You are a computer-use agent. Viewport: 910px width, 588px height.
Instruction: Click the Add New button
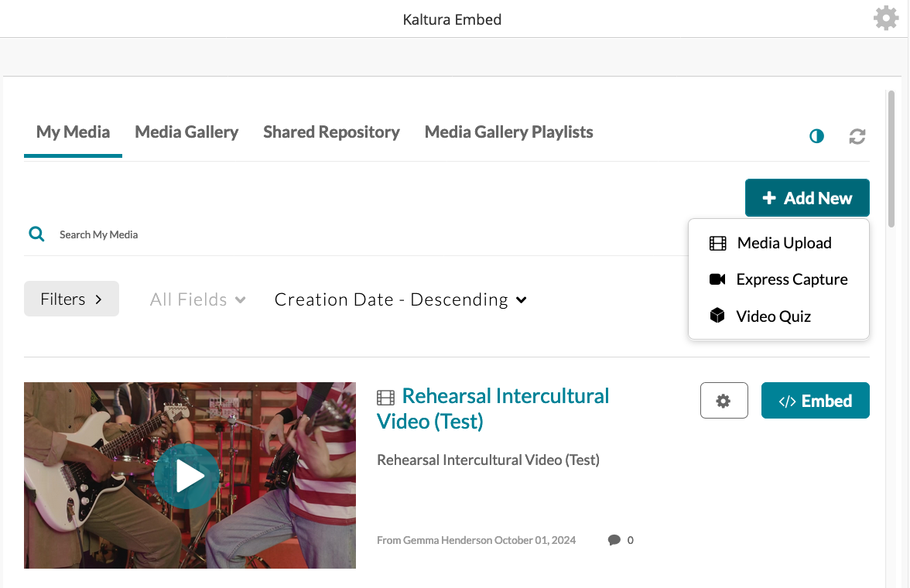pyautogui.click(x=806, y=198)
